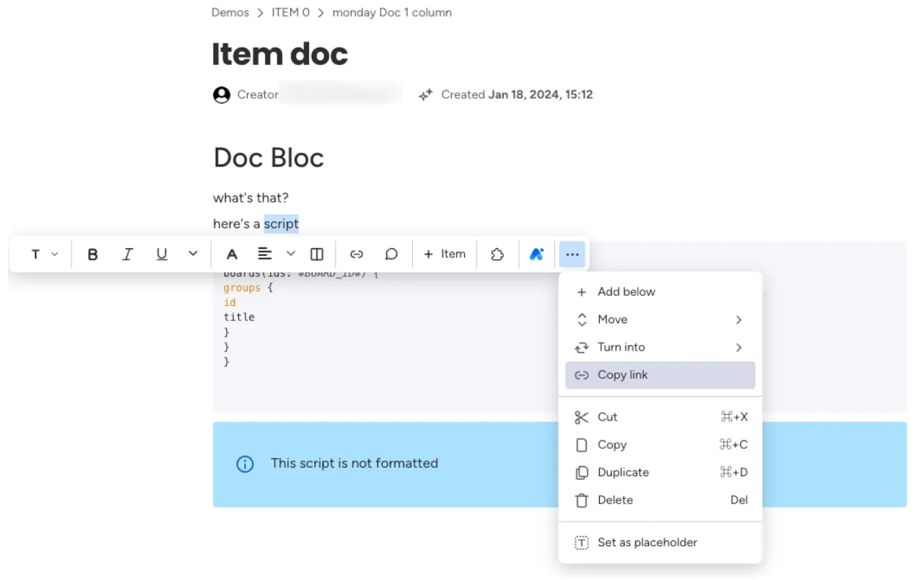Click the sparkle icon beside Created date

[426, 95]
